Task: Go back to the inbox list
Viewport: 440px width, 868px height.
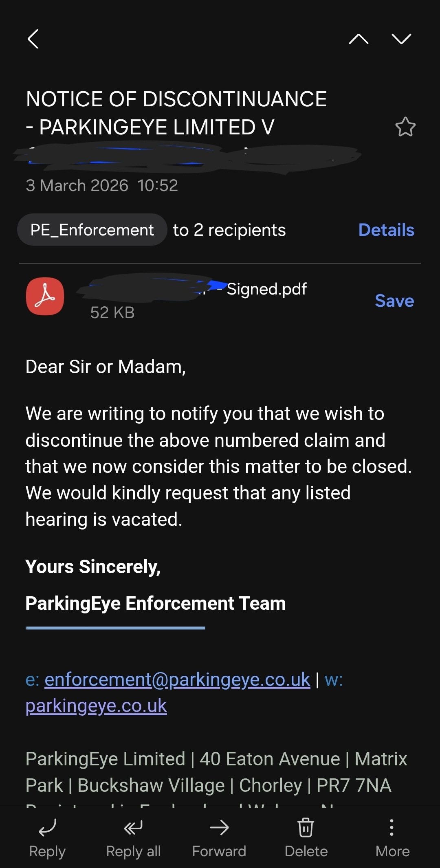Action: tap(33, 39)
